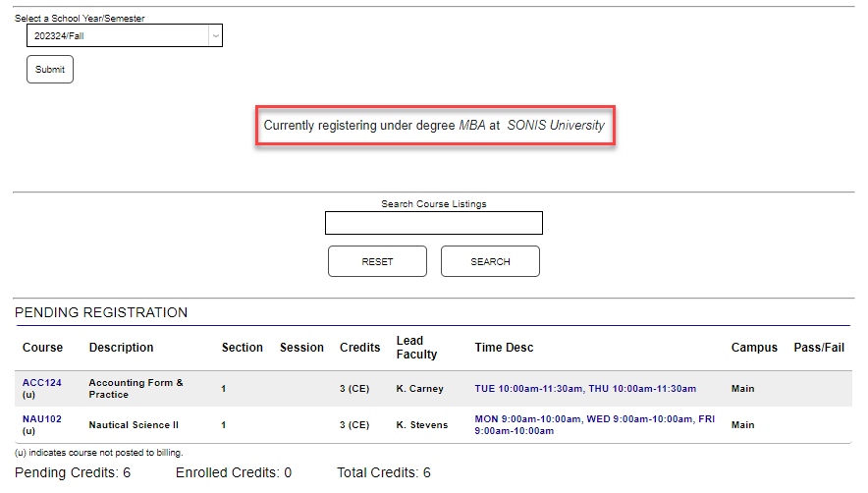Image resolution: width=868 pixels, height=493 pixels.
Task: Click the 'Total Credits: 6' text
Action: [x=384, y=472]
